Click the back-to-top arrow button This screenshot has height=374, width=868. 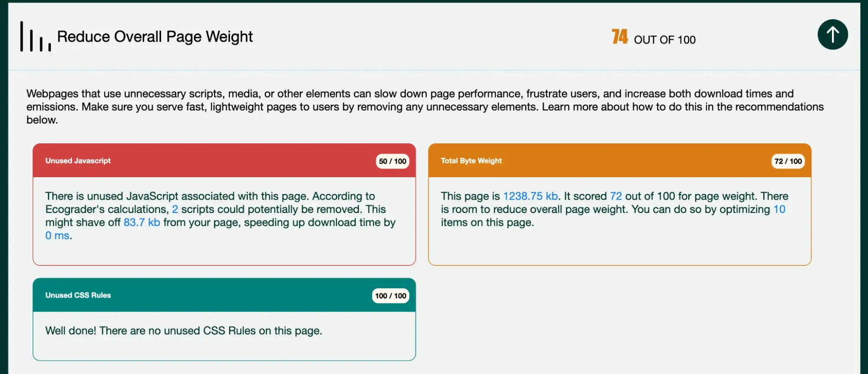pos(832,34)
